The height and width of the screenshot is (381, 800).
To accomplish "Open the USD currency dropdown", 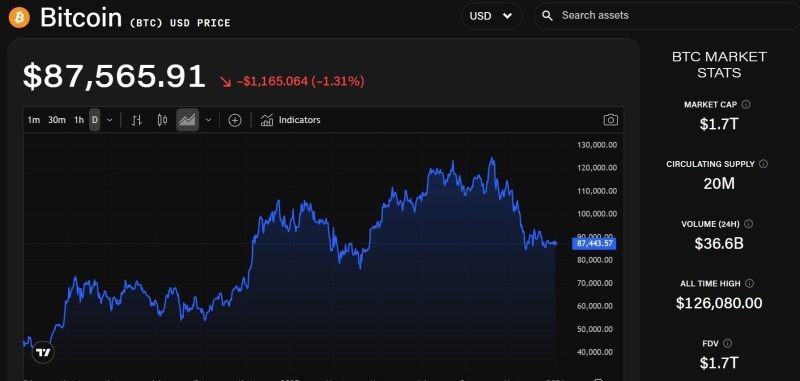I will pyautogui.click(x=492, y=16).
